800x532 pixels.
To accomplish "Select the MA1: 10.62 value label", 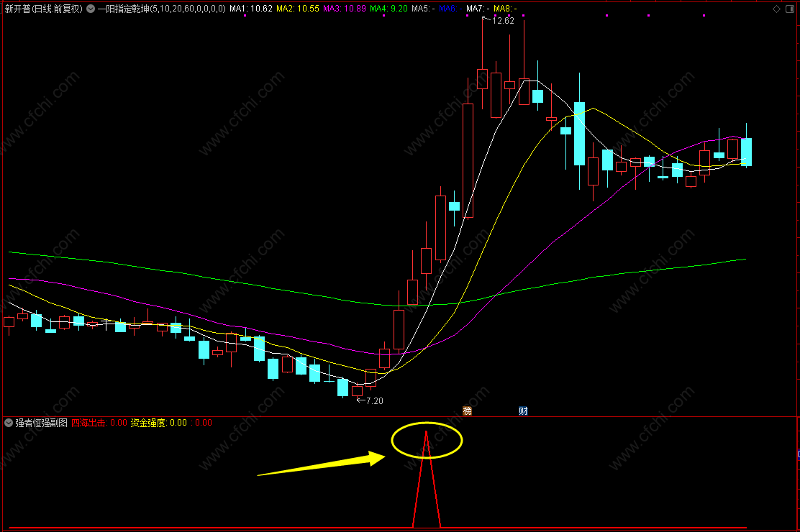I will pyautogui.click(x=251, y=9).
